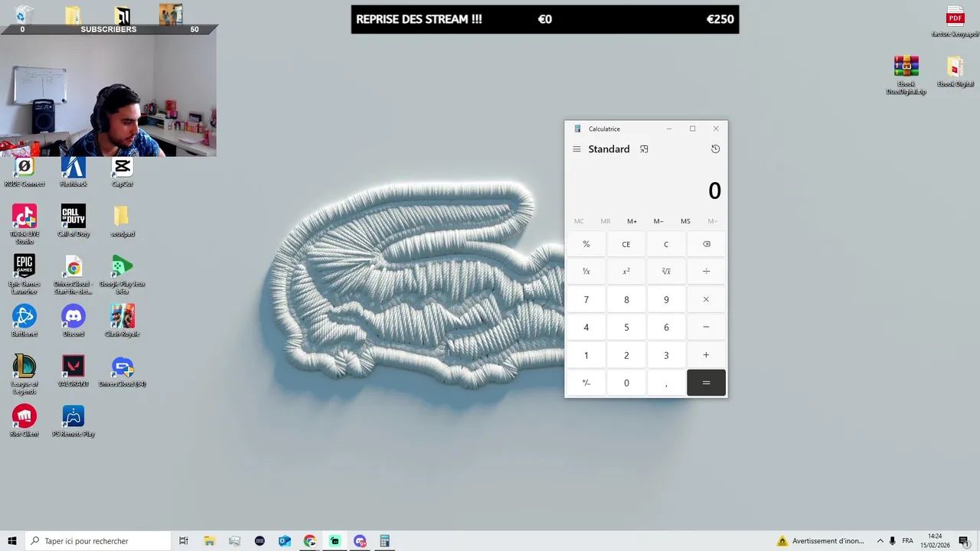
Task: Open Task View on the taskbar
Action: point(184,541)
